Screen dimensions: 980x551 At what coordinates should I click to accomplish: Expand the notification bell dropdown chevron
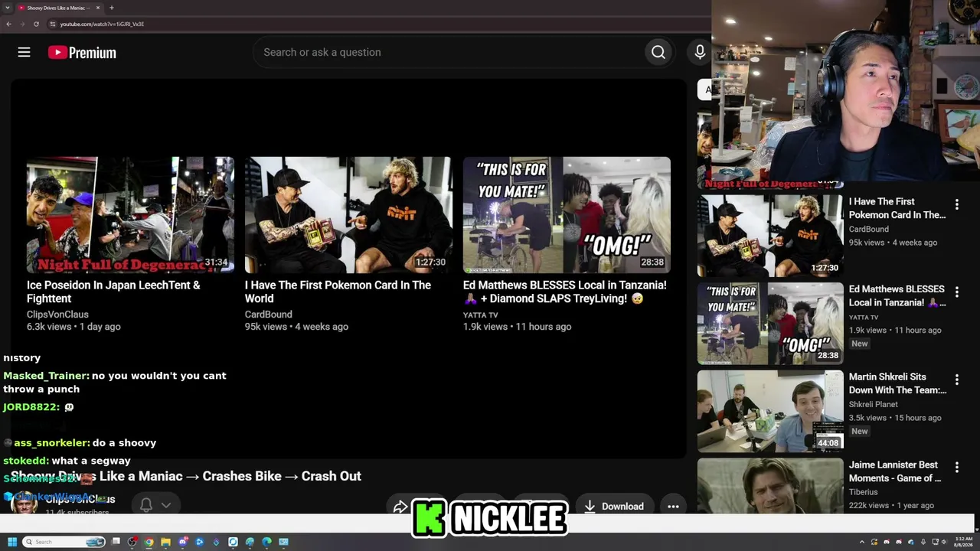pos(166,505)
